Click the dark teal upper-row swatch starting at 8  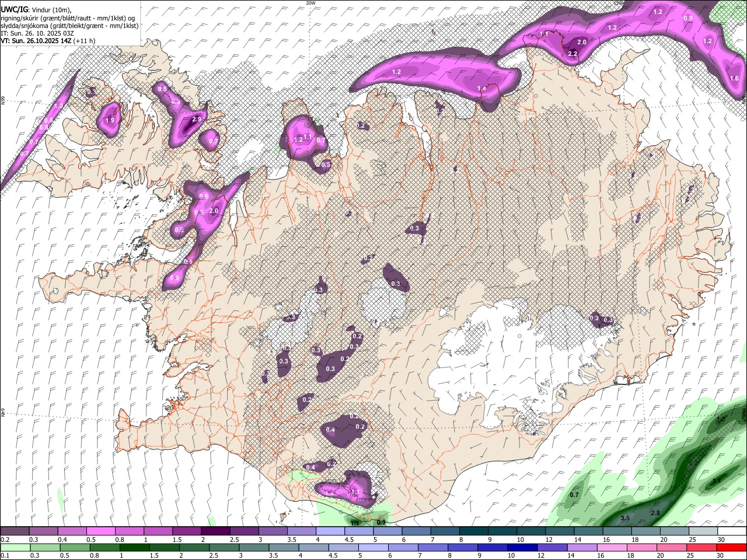pos(474,531)
